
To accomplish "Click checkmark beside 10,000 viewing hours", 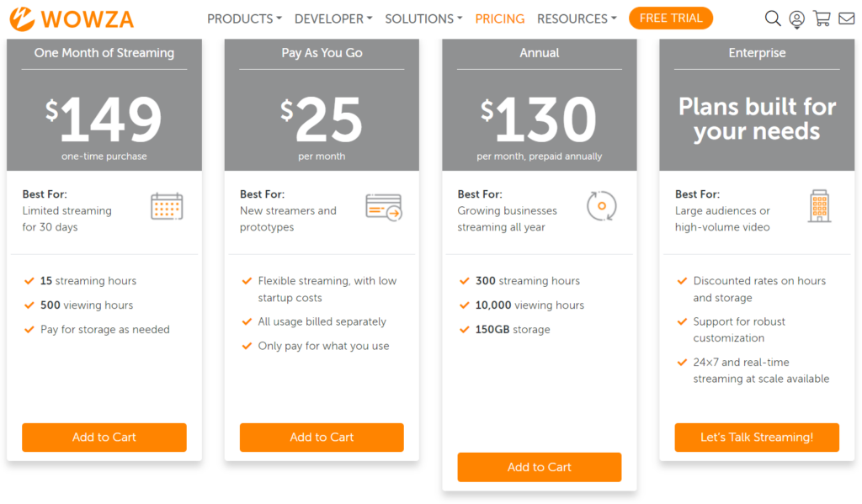I will coord(465,305).
